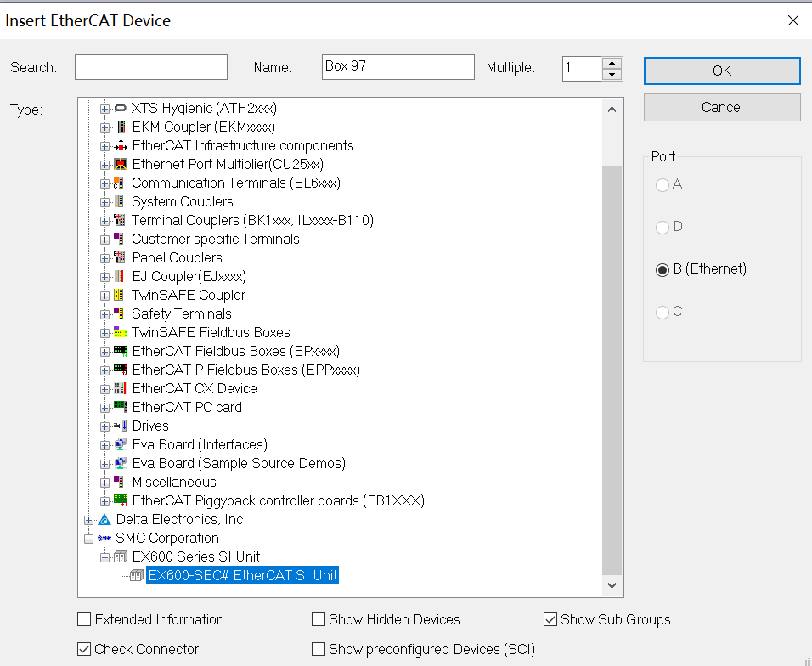Expand the System Couplers node
The width and height of the screenshot is (812, 666).
click(104, 202)
